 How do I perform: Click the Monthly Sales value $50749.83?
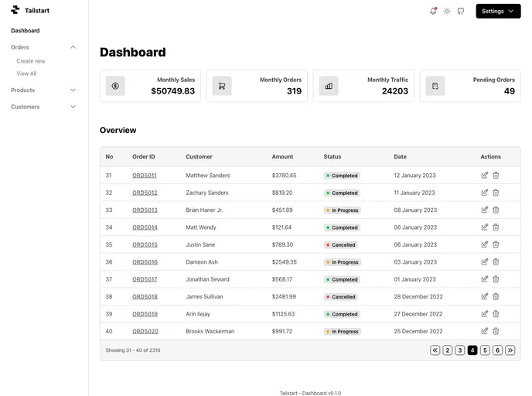tap(173, 91)
